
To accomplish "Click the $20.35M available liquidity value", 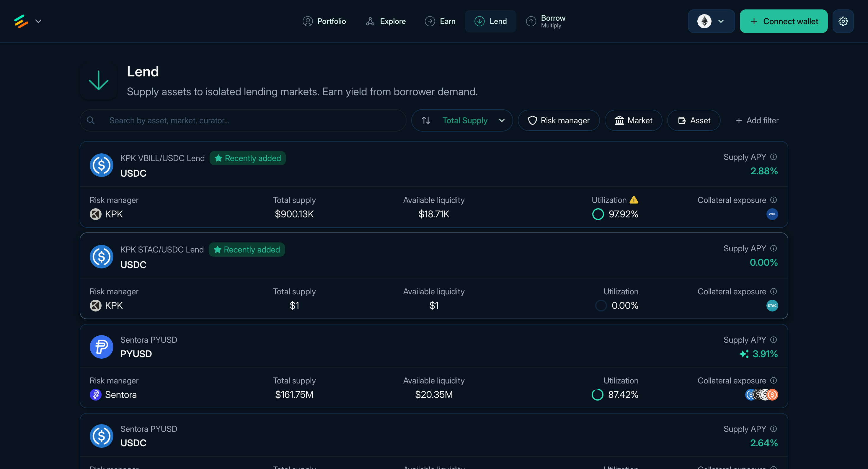I will [x=434, y=395].
